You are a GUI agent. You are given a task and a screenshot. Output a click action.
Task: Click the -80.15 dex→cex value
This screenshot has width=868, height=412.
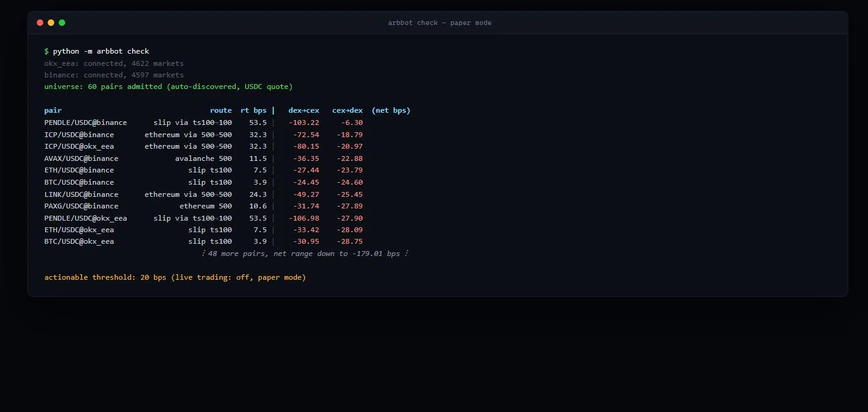(306, 146)
